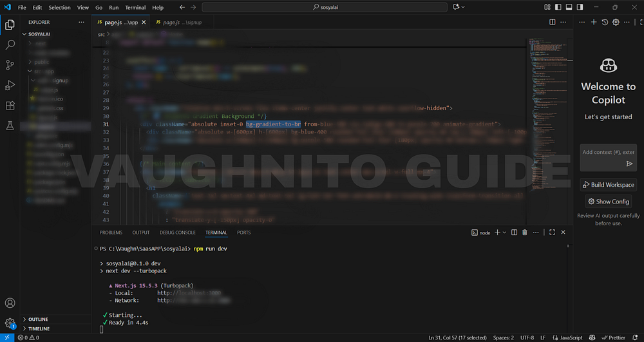Toggle the primary side bar
This screenshot has width=644, height=342.
tap(558, 7)
